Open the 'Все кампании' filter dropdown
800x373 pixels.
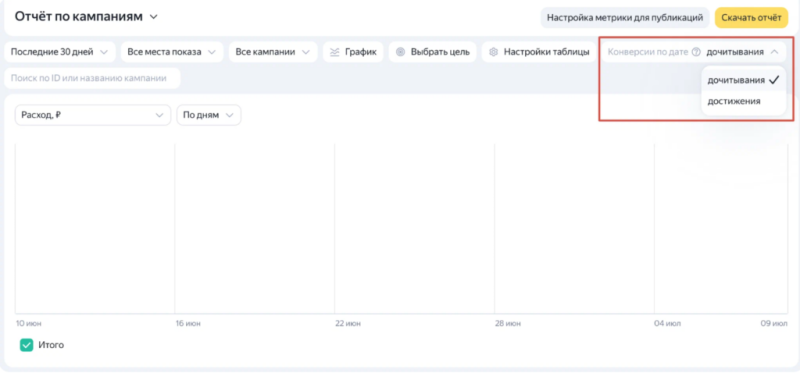click(x=273, y=52)
